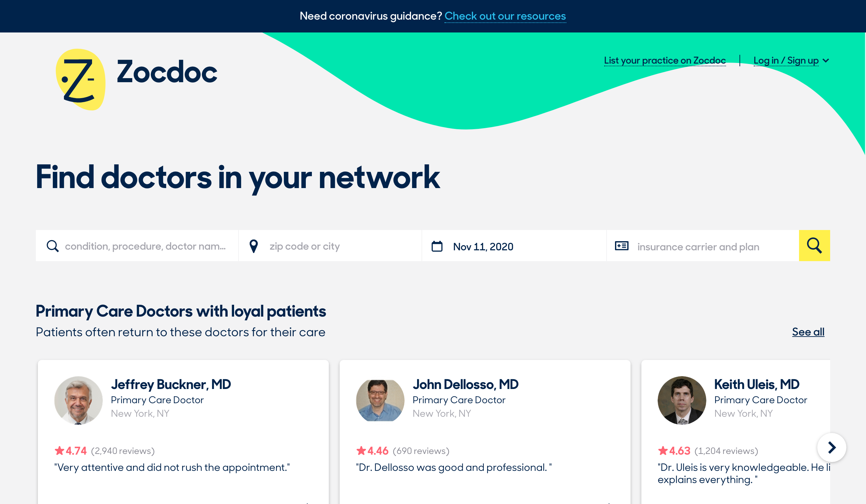
Task: Click the location pin icon
Action: [254, 246]
